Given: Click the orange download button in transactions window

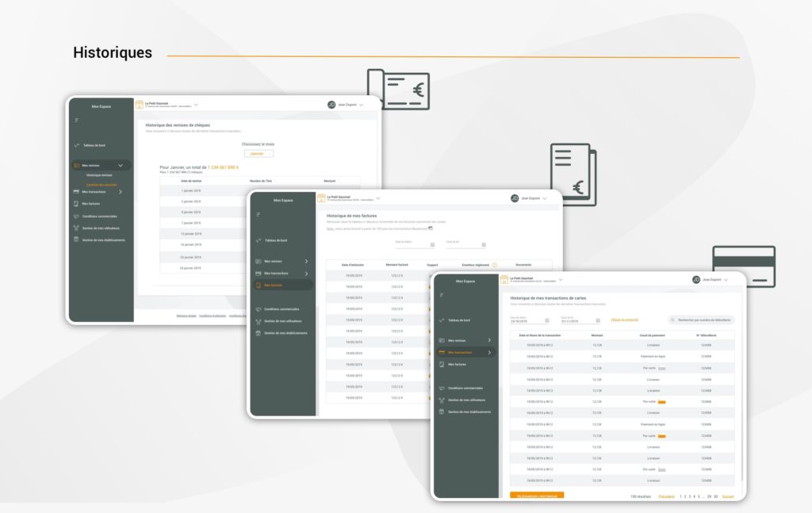Looking at the screenshot, I should pyautogui.click(x=537, y=496).
